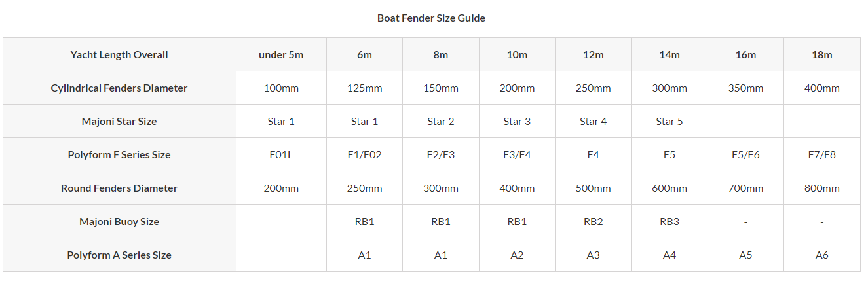Select the 18m column header
868x286 pixels.
tap(821, 55)
